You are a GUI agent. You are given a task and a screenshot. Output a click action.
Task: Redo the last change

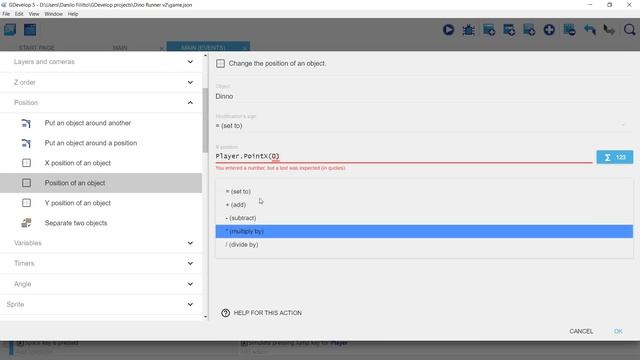point(609,30)
